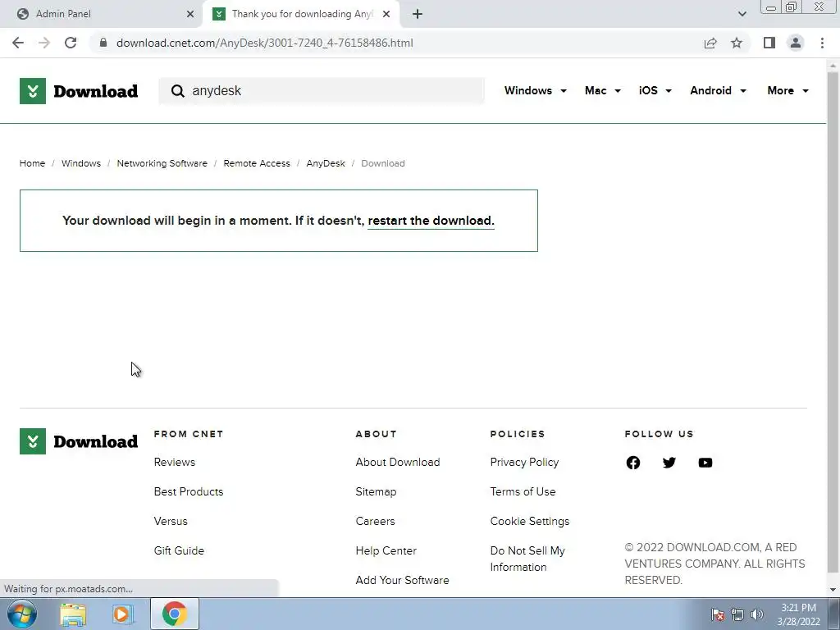
Task: Open the Windows Start button
Action: click(21, 614)
